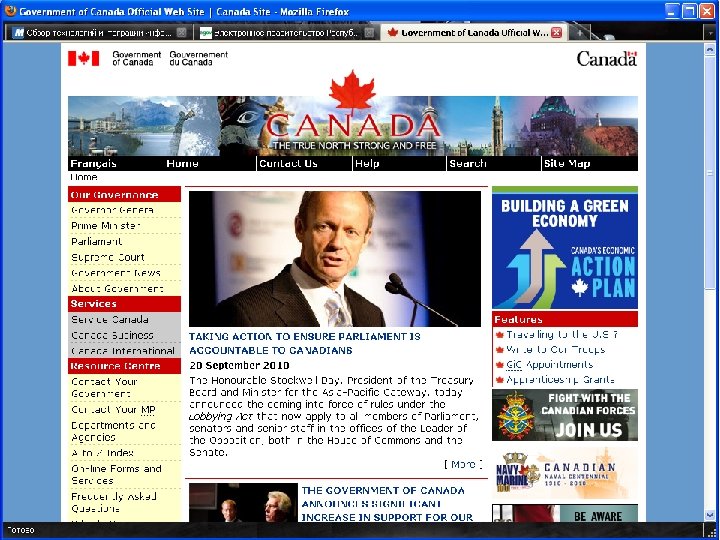Open the tab list dropdown arrow

(x=710, y=33)
